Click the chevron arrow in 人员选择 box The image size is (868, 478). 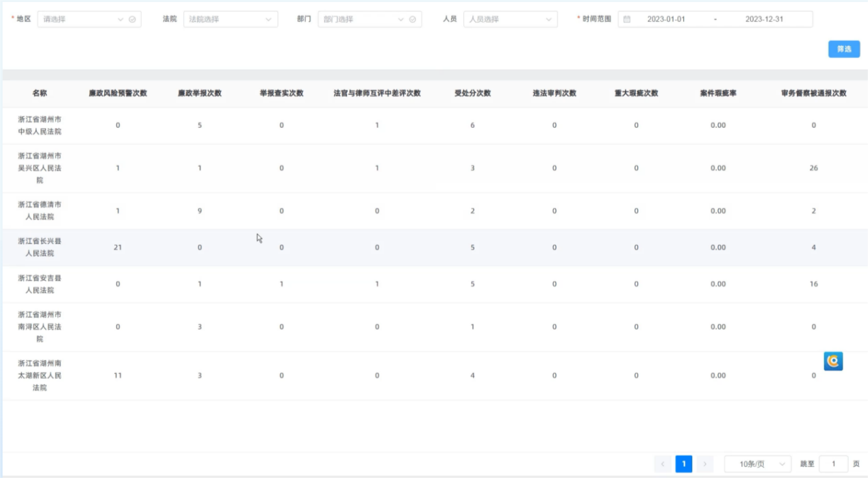coord(548,19)
